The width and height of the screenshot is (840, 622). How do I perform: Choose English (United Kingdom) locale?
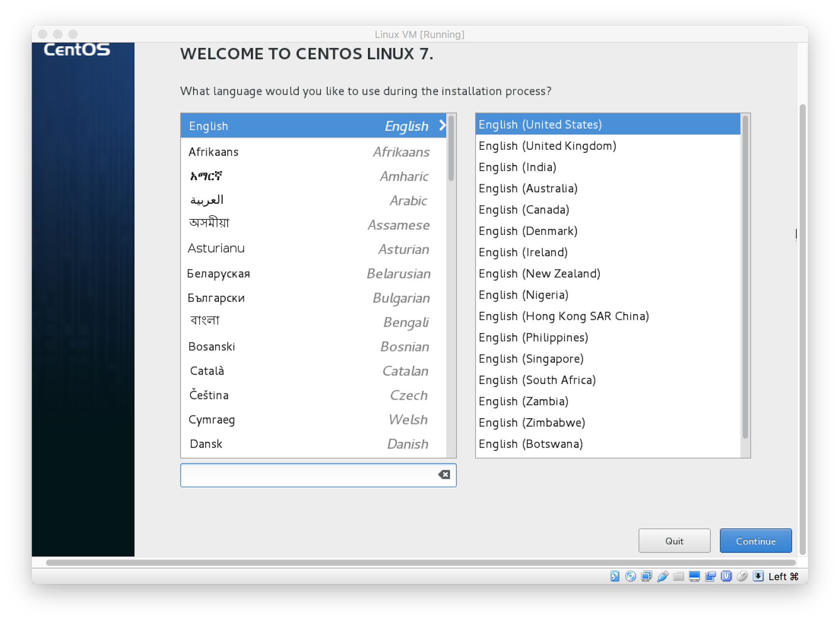coord(608,146)
